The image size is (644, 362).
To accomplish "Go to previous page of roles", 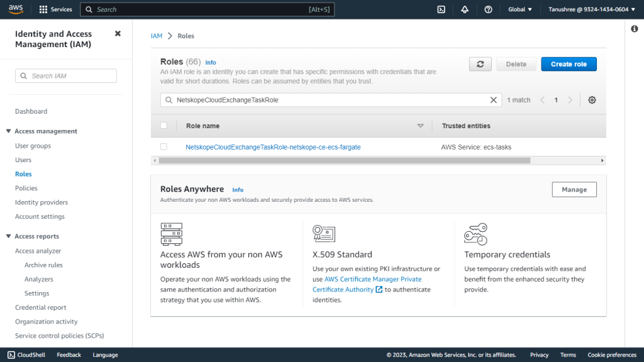I will click(x=542, y=100).
